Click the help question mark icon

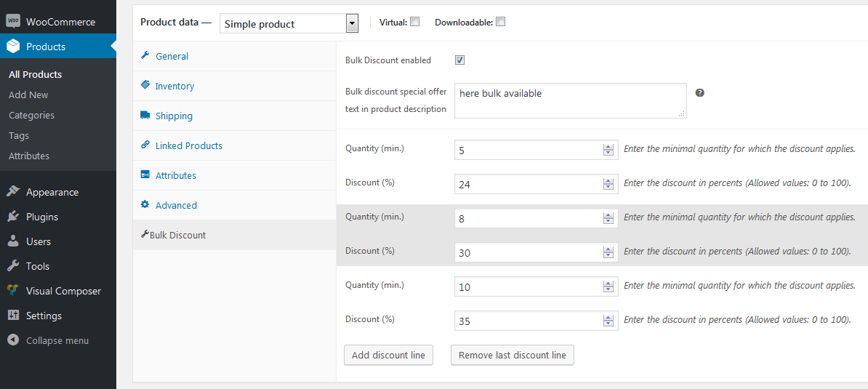coord(700,93)
